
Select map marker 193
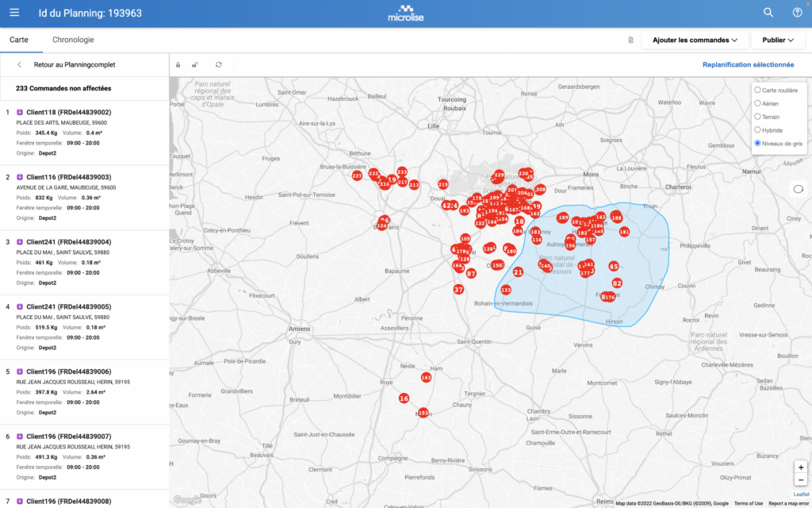465,210
